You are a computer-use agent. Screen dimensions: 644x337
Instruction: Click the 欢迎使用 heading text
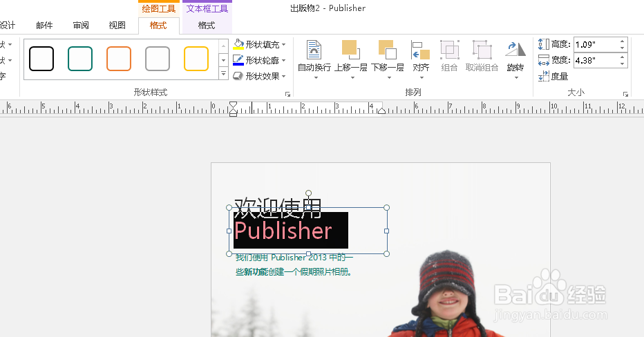click(x=278, y=208)
